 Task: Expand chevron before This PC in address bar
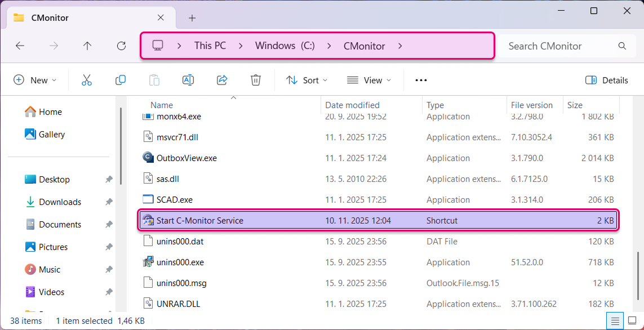(x=179, y=46)
